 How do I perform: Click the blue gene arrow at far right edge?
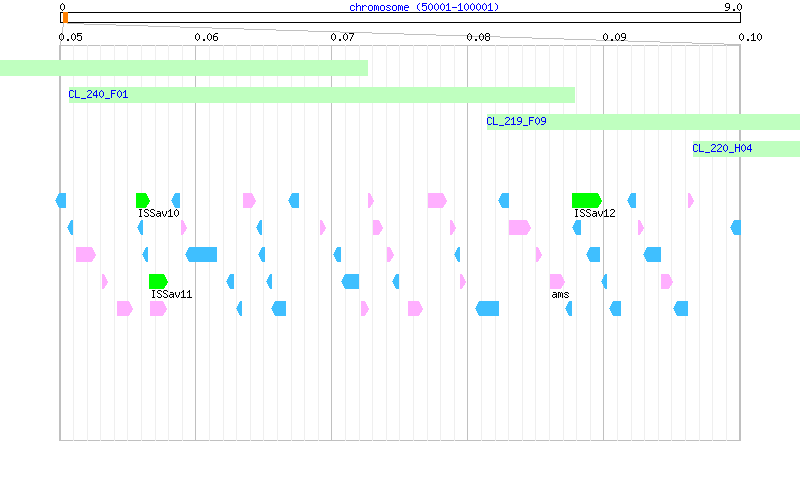736,228
